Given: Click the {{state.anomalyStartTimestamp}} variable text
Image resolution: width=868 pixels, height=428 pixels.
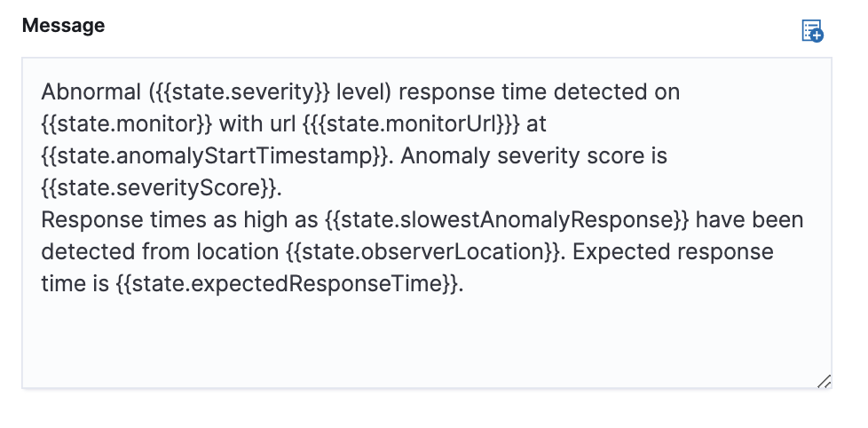Looking at the screenshot, I should pos(216,155).
